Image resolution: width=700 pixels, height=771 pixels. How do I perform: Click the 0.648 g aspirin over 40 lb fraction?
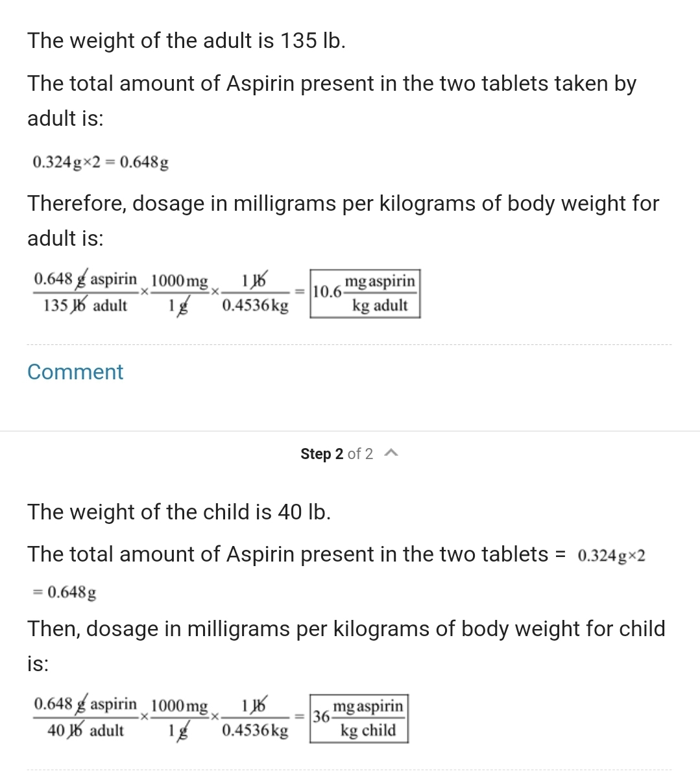coord(85,717)
